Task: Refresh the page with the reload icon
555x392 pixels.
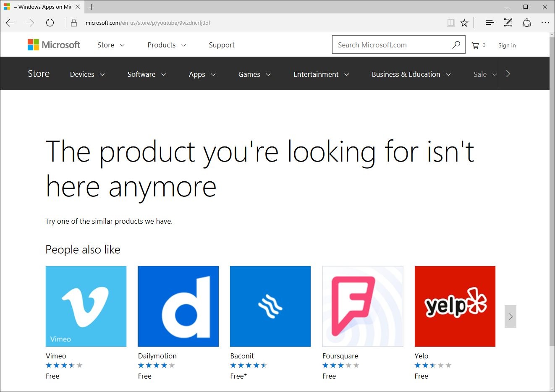Action: [x=50, y=23]
